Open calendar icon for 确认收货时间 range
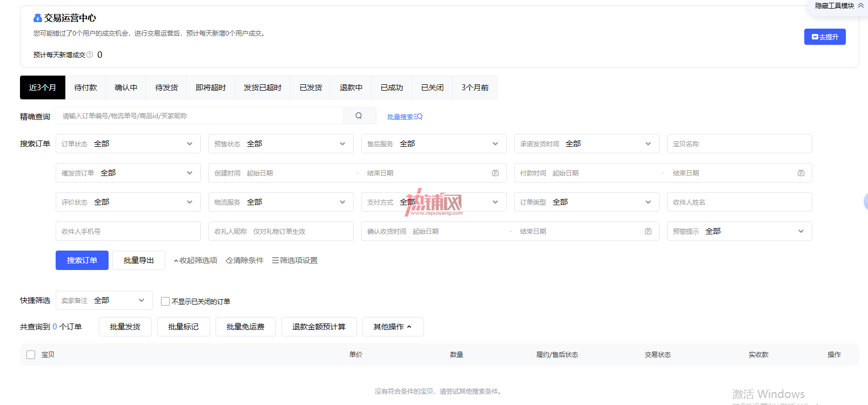Image resolution: width=868 pixels, height=405 pixels. coord(648,231)
